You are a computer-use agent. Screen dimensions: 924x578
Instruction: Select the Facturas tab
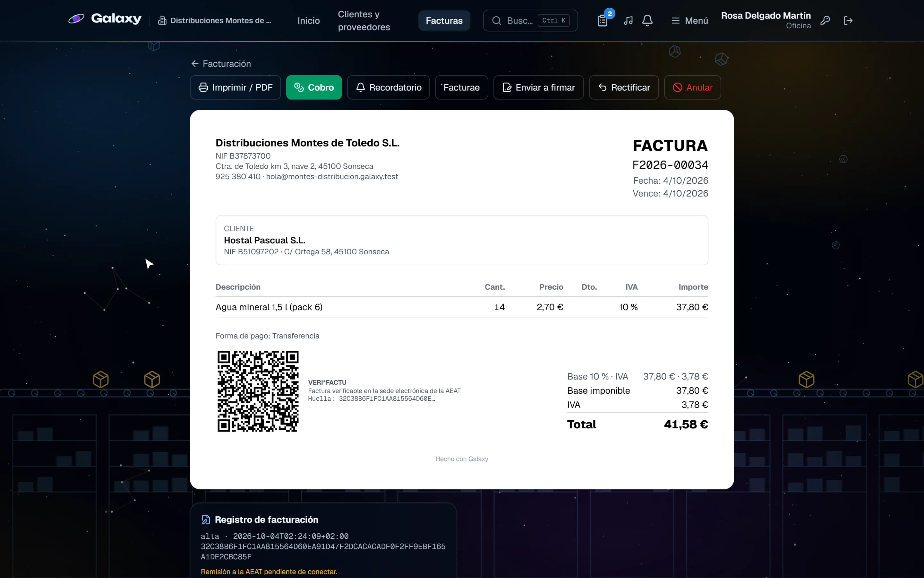point(444,21)
